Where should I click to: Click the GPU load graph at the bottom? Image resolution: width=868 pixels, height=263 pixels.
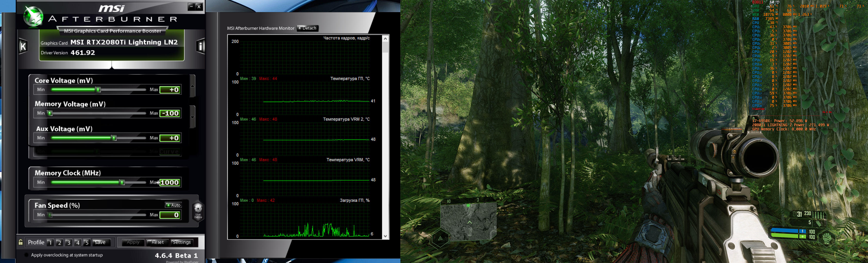[305, 219]
